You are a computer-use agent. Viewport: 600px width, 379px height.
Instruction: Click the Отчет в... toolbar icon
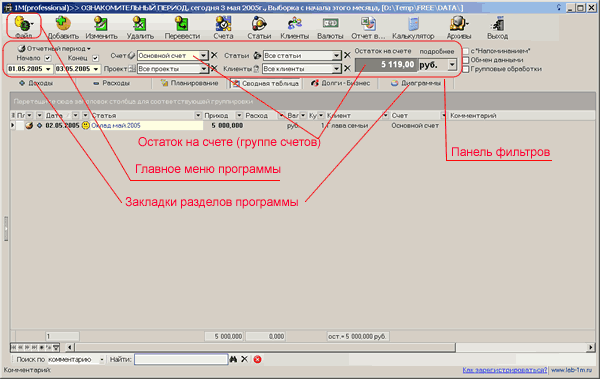pos(368,24)
